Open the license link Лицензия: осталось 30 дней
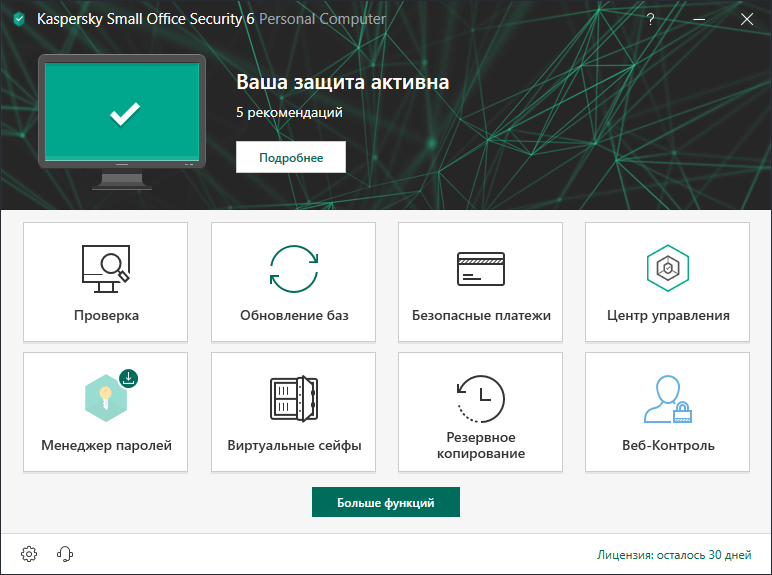Image resolution: width=772 pixels, height=575 pixels. (x=674, y=555)
